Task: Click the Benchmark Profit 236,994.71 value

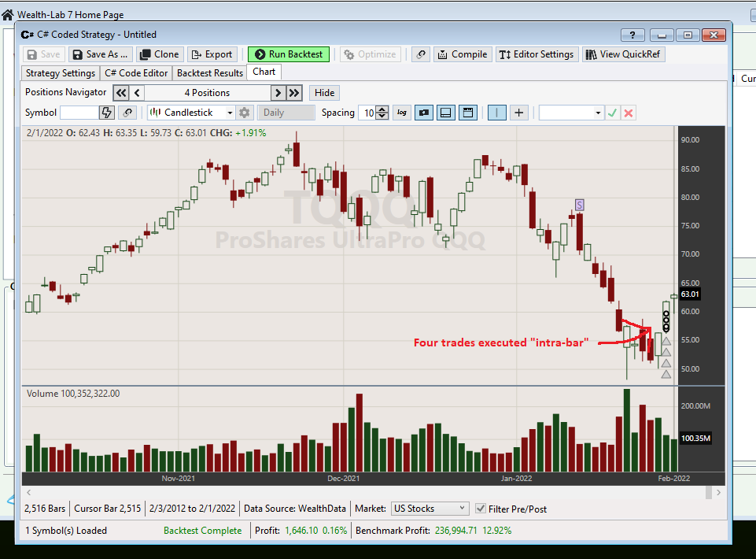Action: (455, 531)
